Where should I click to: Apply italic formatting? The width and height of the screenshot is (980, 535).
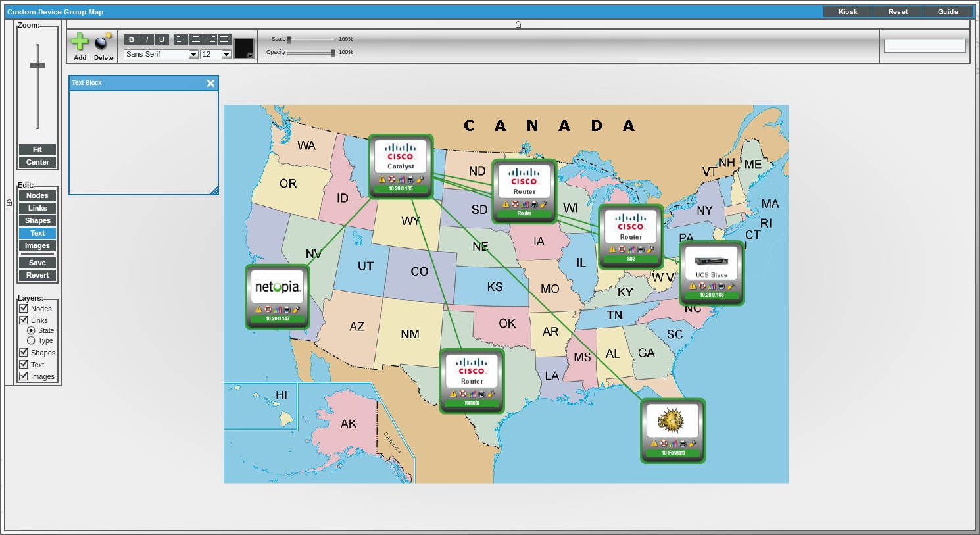point(147,39)
